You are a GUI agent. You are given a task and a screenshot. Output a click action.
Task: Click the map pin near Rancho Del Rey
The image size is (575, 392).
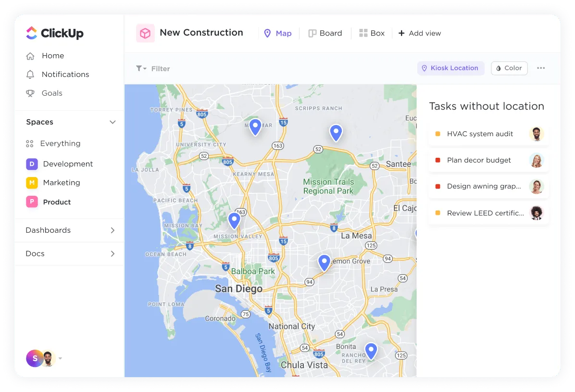[x=371, y=351]
